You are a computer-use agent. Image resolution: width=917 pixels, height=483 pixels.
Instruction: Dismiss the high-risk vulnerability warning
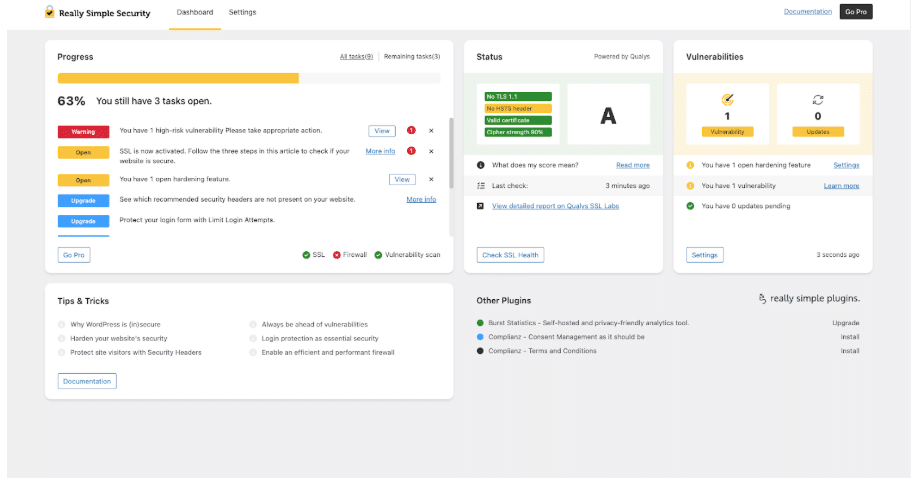[x=431, y=131]
